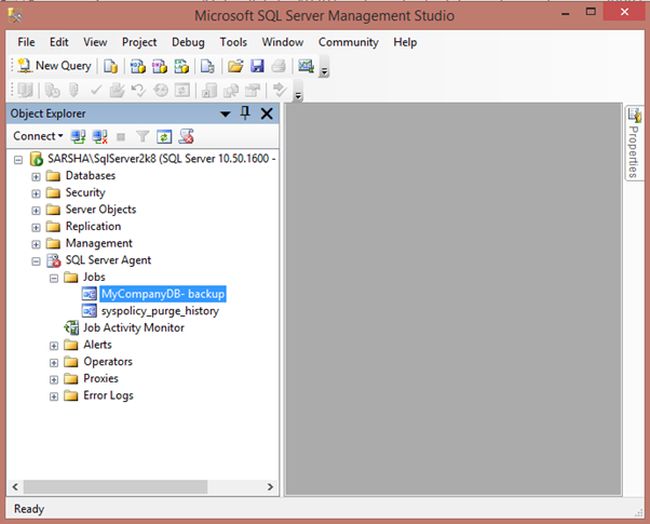Open the Window menu

pos(283,42)
